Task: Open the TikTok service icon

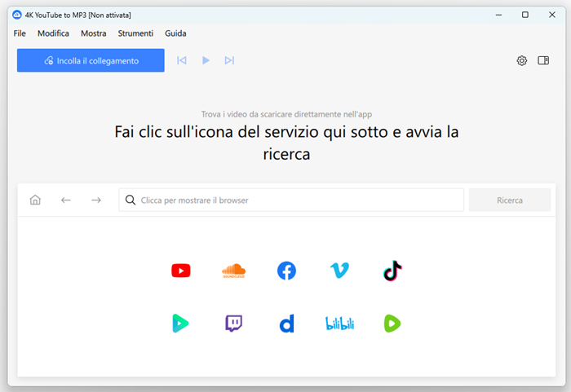Action: click(x=392, y=271)
